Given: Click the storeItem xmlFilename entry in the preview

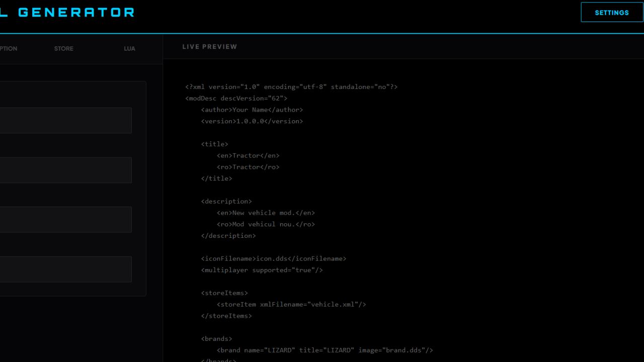Looking at the screenshot, I should (x=291, y=304).
